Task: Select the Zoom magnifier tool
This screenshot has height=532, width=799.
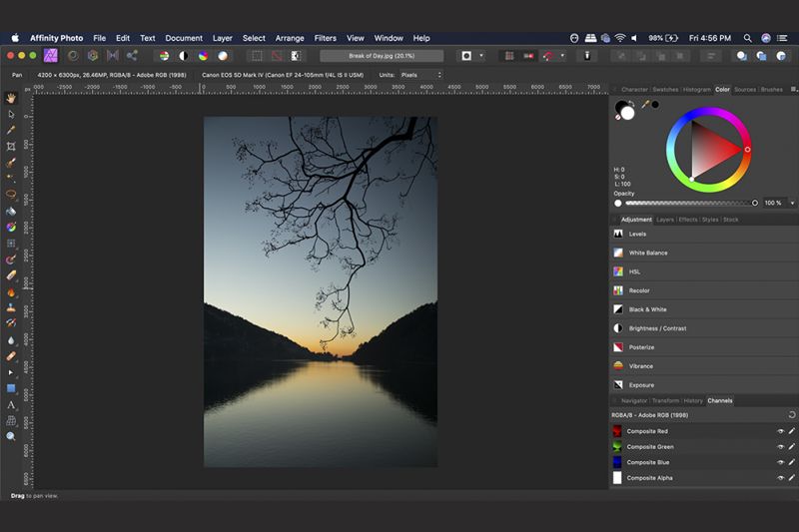Action: tap(11, 436)
